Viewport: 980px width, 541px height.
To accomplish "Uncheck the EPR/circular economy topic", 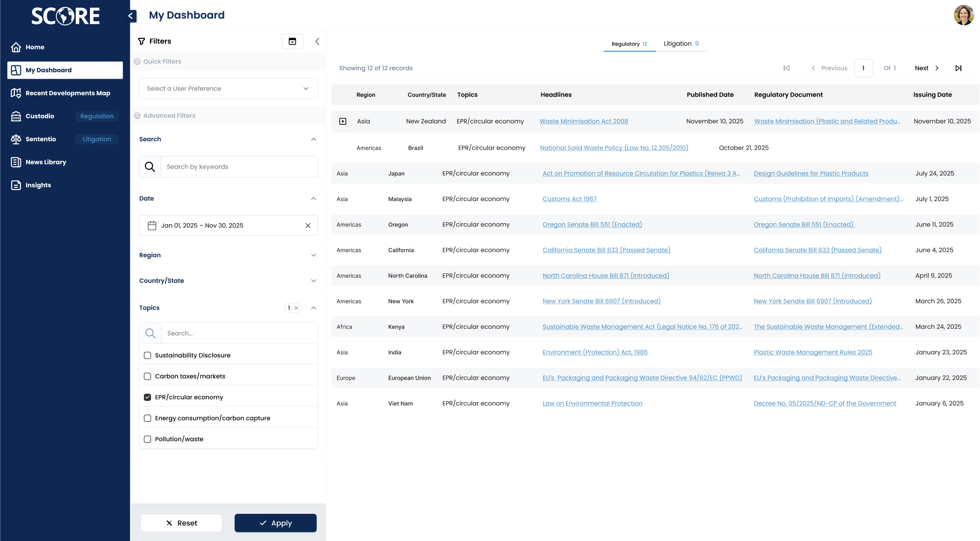I will 147,397.
